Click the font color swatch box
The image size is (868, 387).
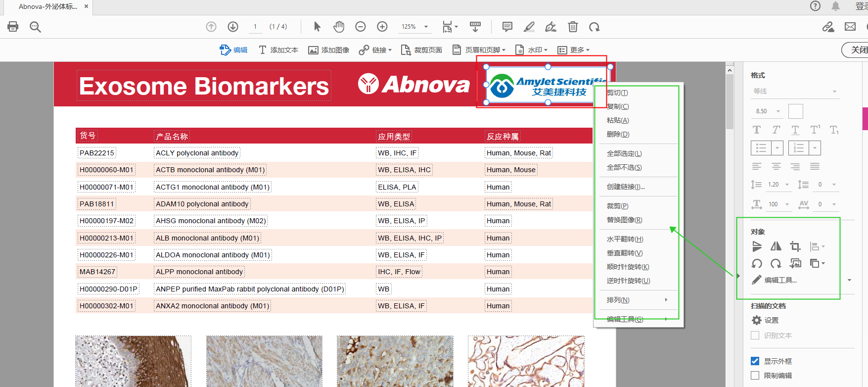795,111
